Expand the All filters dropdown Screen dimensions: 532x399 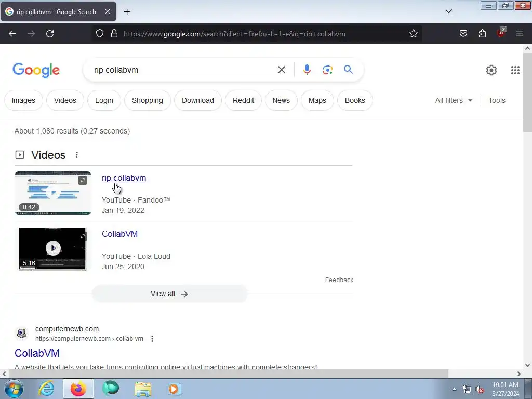454,100
